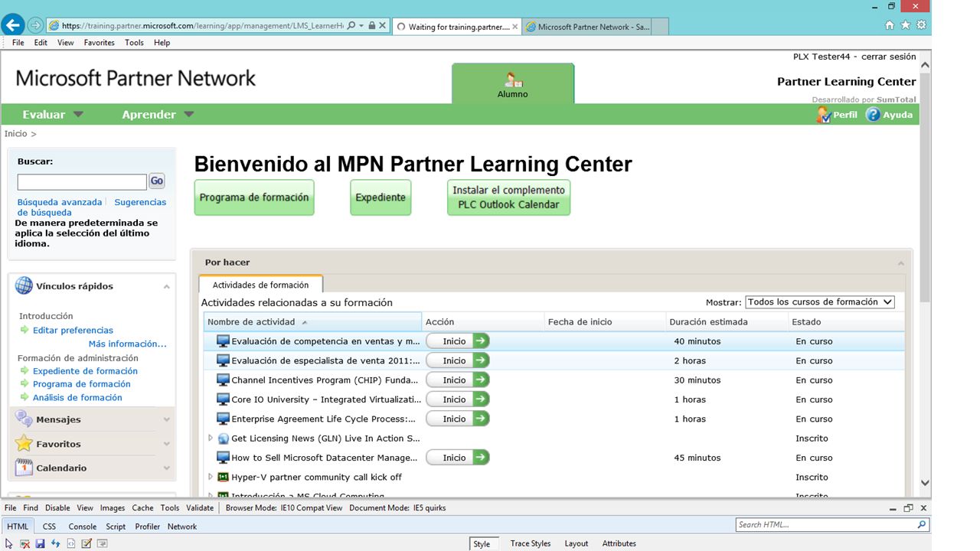The width and height of the screenshot is (980, 551).
Task: Switch to Microsoft Partner Network browser tab
Action: point(588,27)
